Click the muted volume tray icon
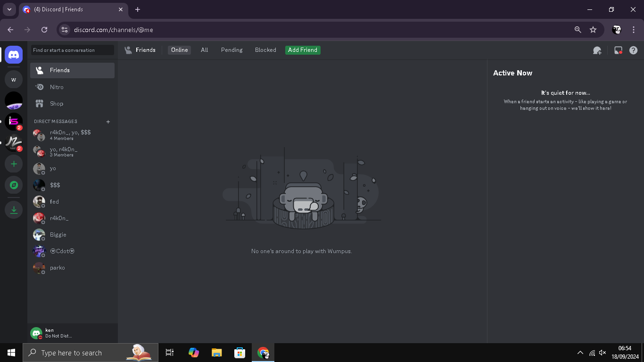This screenshot has width=644, height=362. click(x=603, y=353)
